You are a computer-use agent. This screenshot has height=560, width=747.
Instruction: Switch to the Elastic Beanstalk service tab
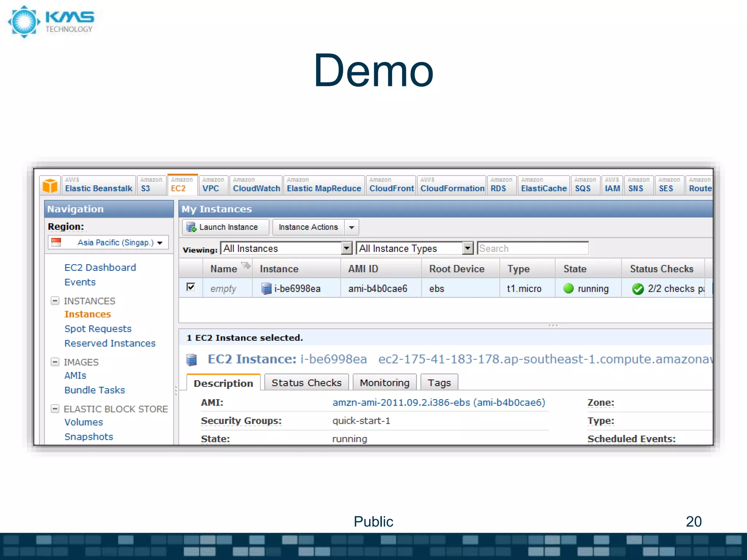98,185
